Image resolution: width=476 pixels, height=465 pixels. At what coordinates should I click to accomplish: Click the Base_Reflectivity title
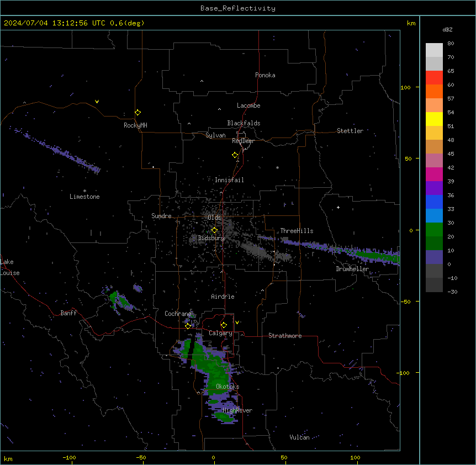pyautogui.click(x=238, y=8)
